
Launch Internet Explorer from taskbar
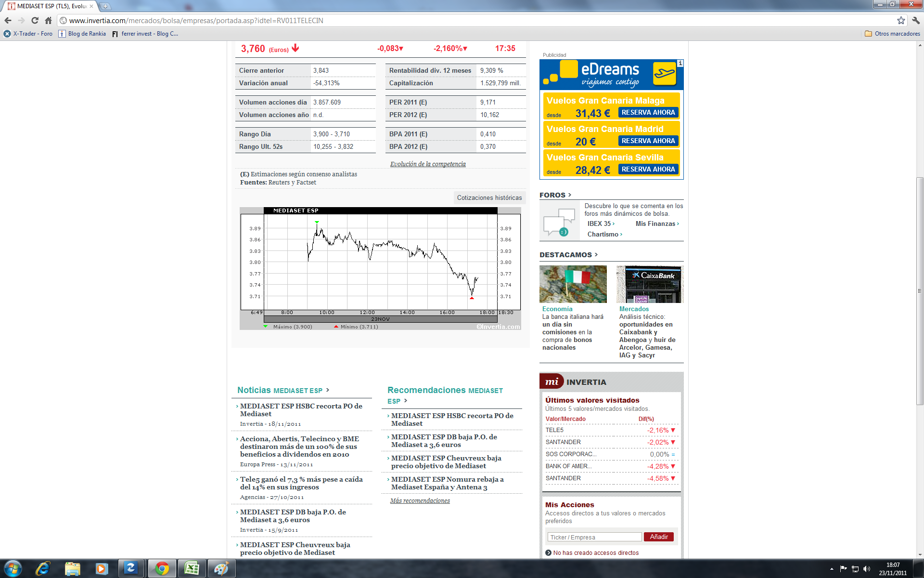click(x=43, y=568)
